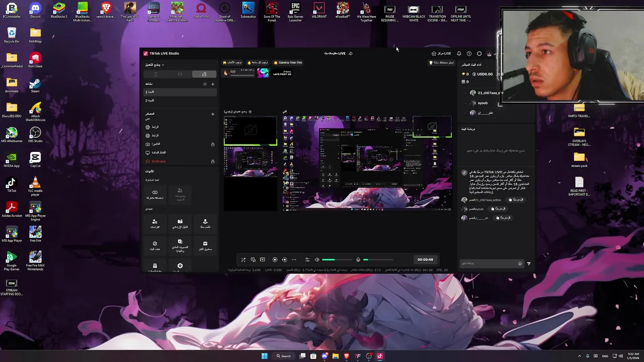Add a new source with plus icon
Image resolution: width=644 pixels, height=362 pixels.
coord(213,114)
